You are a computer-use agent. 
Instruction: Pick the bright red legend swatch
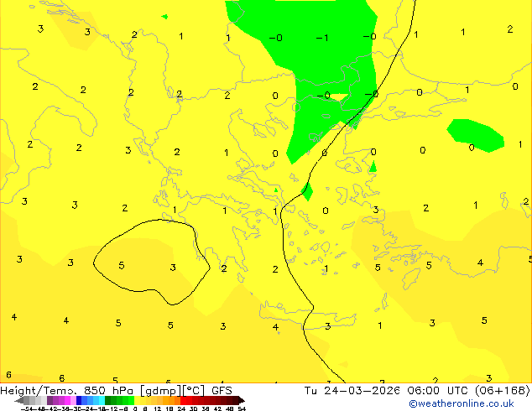tap(183, 400)
